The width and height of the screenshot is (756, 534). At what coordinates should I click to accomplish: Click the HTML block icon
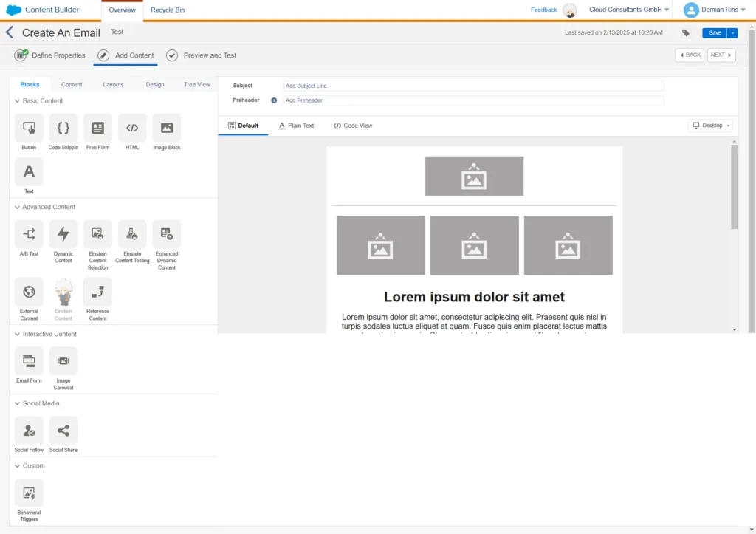[x=132, y=129]
